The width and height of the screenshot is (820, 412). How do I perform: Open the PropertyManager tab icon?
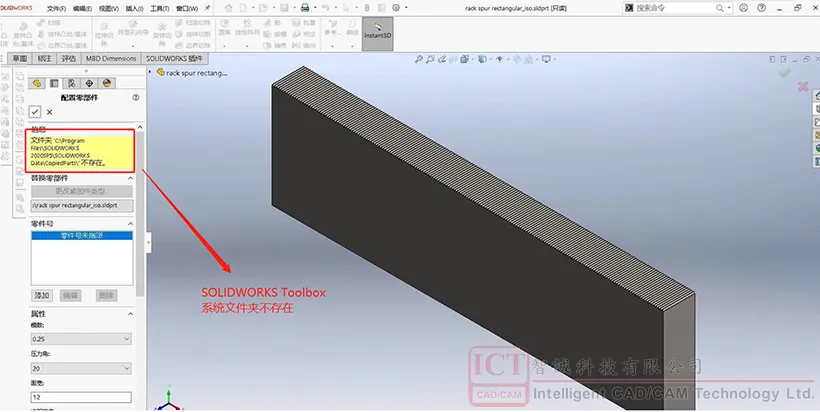coord(54,83)
